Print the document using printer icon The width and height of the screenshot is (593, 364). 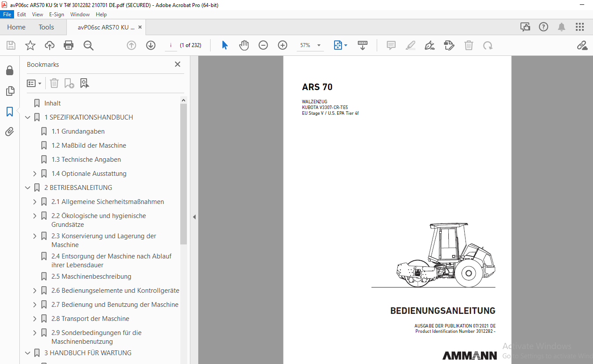pyautogui.click(x=69, y=45)
